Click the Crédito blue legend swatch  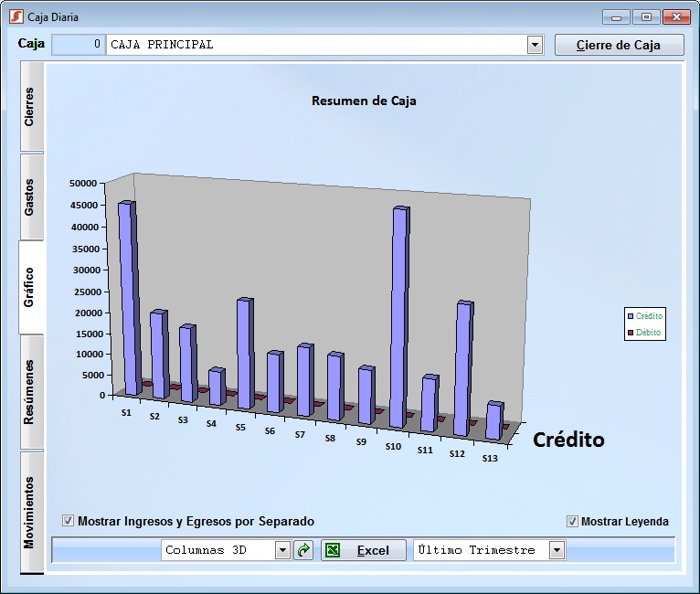pos(630,316)
